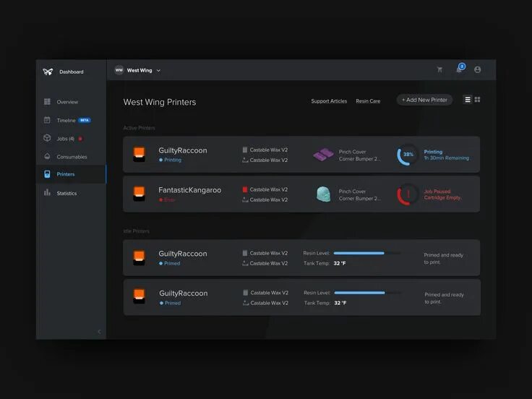This screenshot has height=399, width=532.
Task: Click the red cartridge icon for FantasticKangaroo
Action: point(245,189)
